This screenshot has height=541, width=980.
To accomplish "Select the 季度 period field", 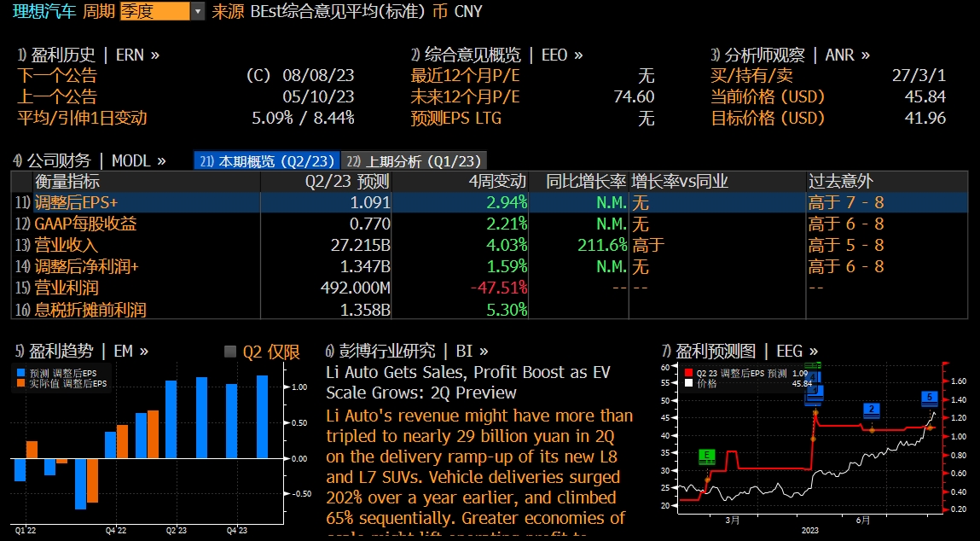I will click(155, 11).
